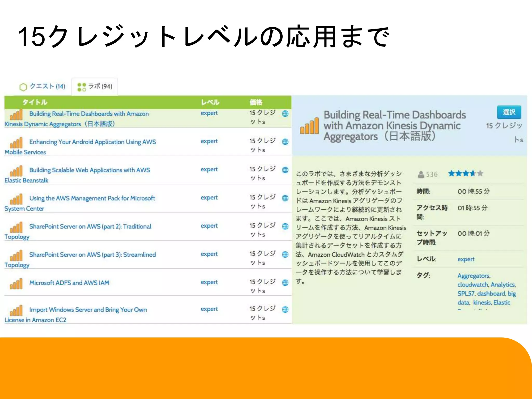532x399 pixels.
Task: Click globe icon in SharePoint part 2 row
Action: [x=285, y=226]
